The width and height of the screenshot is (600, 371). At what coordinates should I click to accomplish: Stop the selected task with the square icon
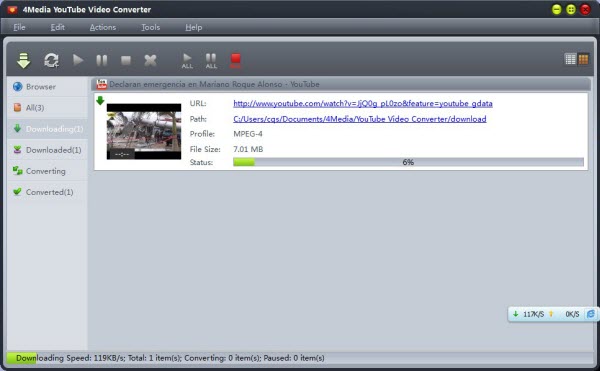click(126, 60)
